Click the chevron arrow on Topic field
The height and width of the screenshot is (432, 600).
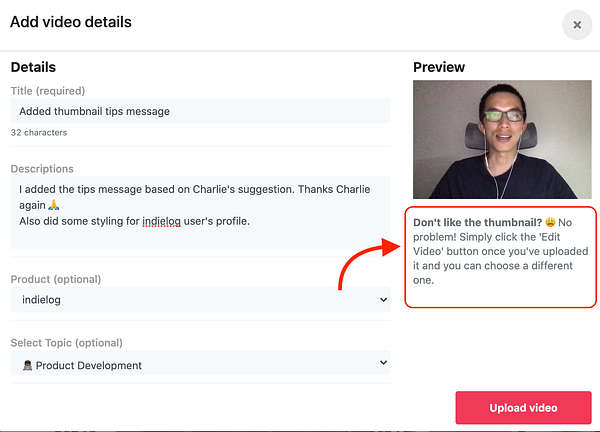point(383,362)
